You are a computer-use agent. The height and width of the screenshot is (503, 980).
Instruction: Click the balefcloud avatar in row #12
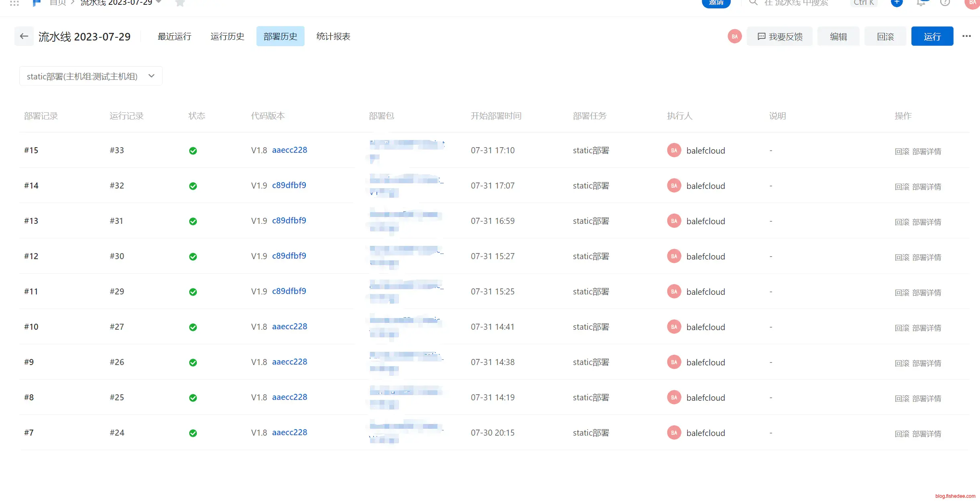[674, 256]
